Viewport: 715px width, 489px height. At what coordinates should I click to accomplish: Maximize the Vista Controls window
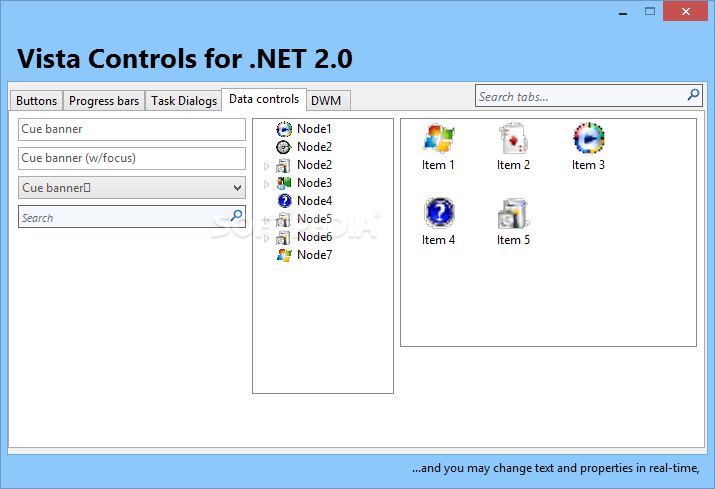pyautogui.click(x=650, y=12)
